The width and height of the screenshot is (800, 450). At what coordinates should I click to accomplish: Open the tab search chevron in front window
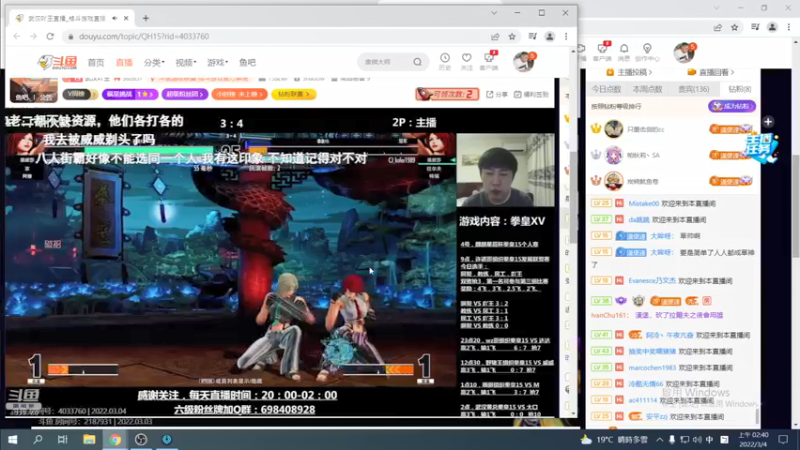click(494, 13)
